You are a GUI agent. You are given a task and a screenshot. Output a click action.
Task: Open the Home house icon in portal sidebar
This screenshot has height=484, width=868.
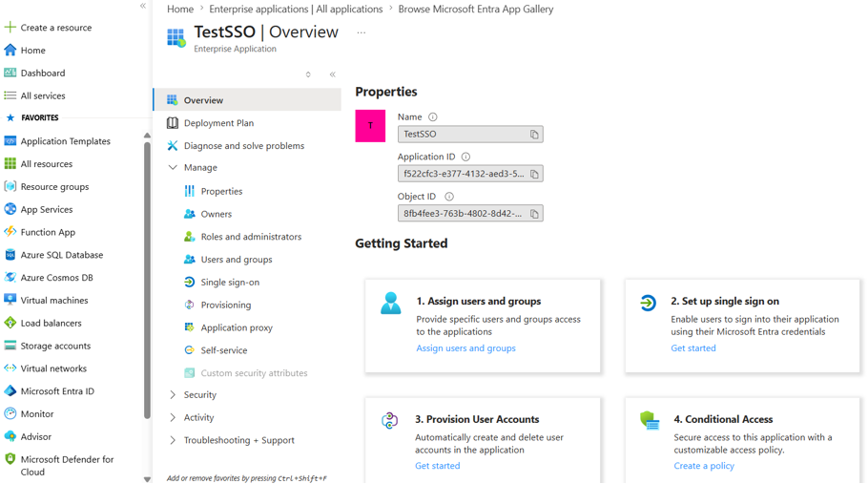click(x=10, y=50)
